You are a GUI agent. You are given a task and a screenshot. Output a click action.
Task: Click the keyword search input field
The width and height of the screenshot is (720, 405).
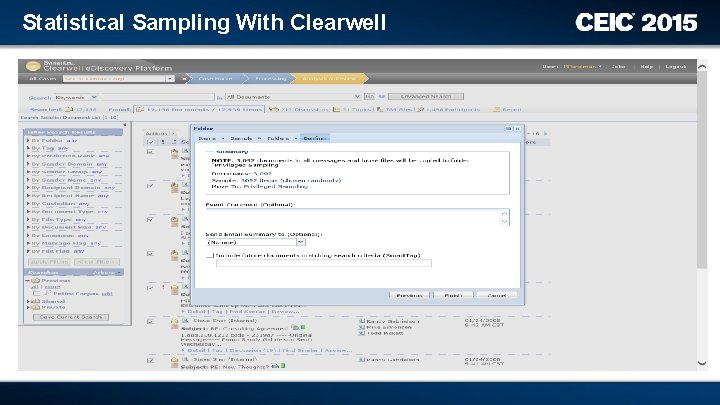(158, 97)
